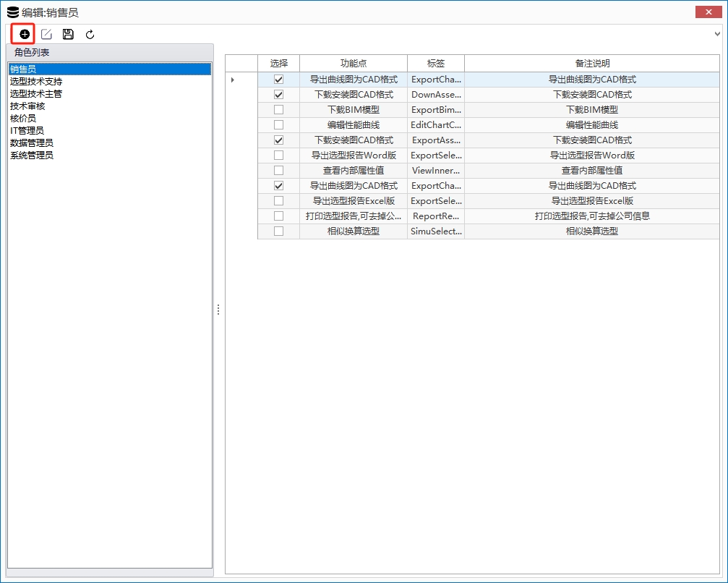Click the ViewInner... tag cell

436,171
